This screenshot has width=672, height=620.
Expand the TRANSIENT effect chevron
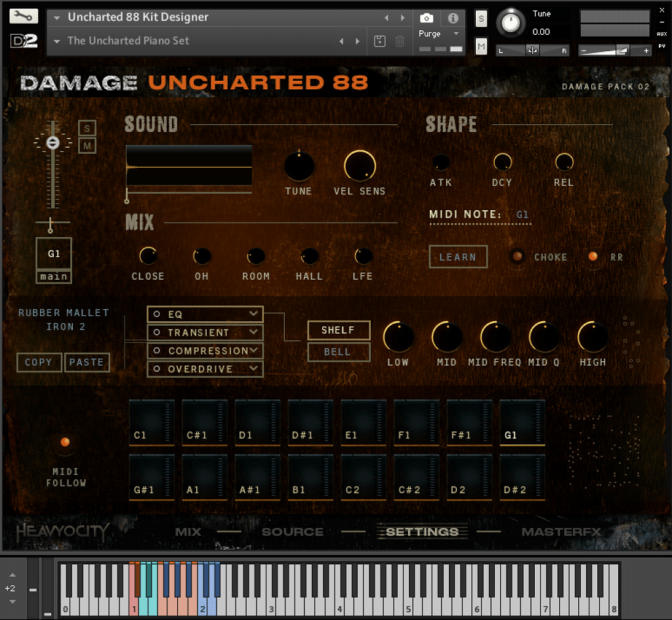(x=254, y=332)
